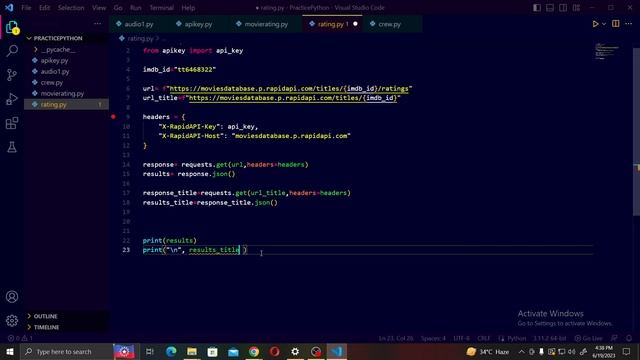This screenshot has width=640, height=360.
Task: Open apikey.py in the file explorer
Action: (54, 60)
